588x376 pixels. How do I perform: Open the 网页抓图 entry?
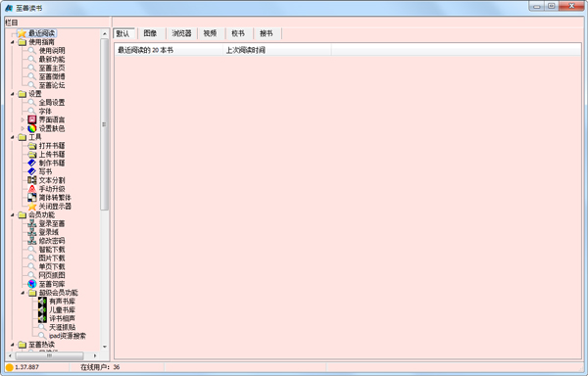coord(52,275)
